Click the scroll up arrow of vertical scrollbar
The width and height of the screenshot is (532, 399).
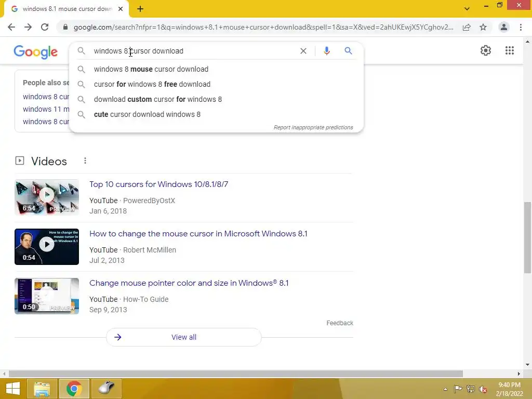527,42
